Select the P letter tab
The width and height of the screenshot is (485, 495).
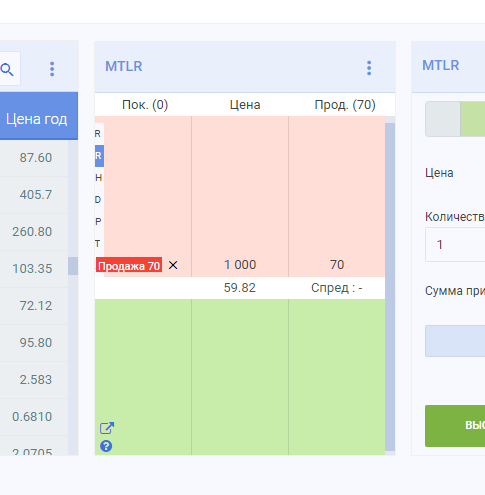click(x=99, y=221)
